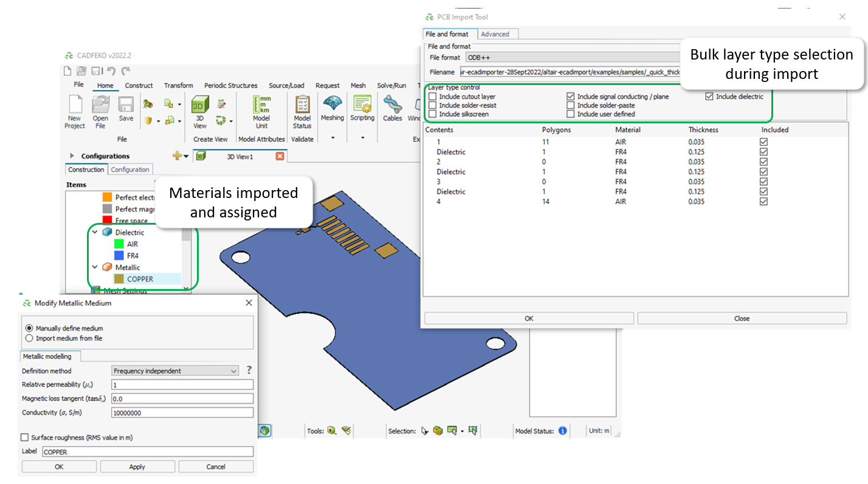Click the COPPER material color swatch
Screen dimensions: 868x484
[119, 279]
